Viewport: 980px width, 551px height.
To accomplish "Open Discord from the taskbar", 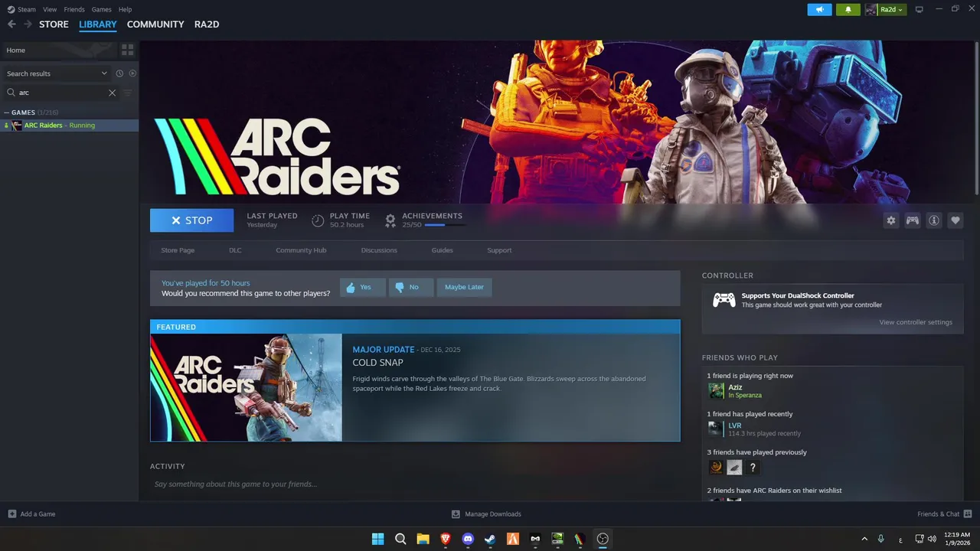I will click(x=468, y=539).
